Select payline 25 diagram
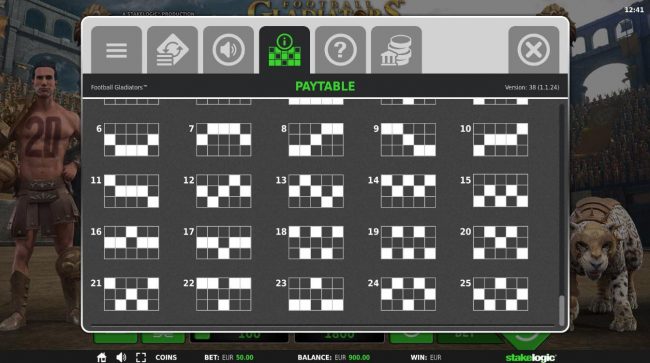Screen dimensions: 650x363 500,294
